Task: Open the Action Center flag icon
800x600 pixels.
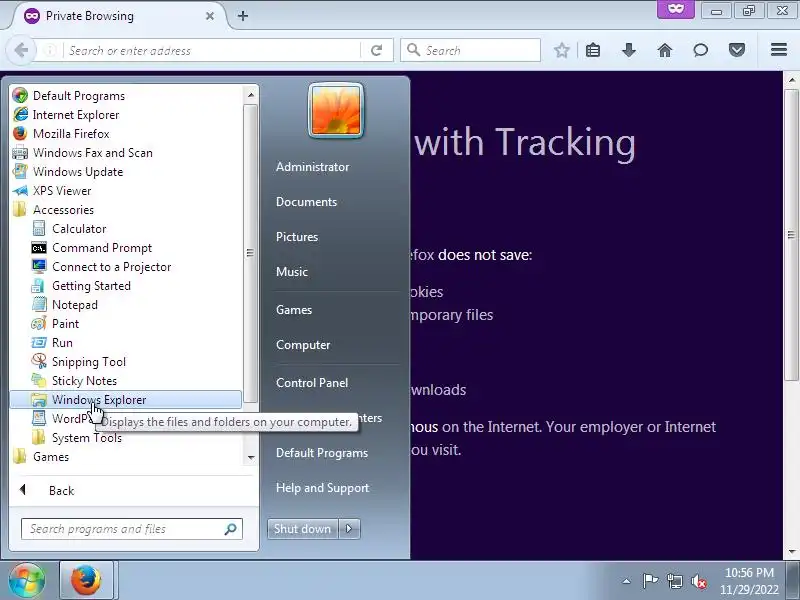Action: [x=650, y=581]
